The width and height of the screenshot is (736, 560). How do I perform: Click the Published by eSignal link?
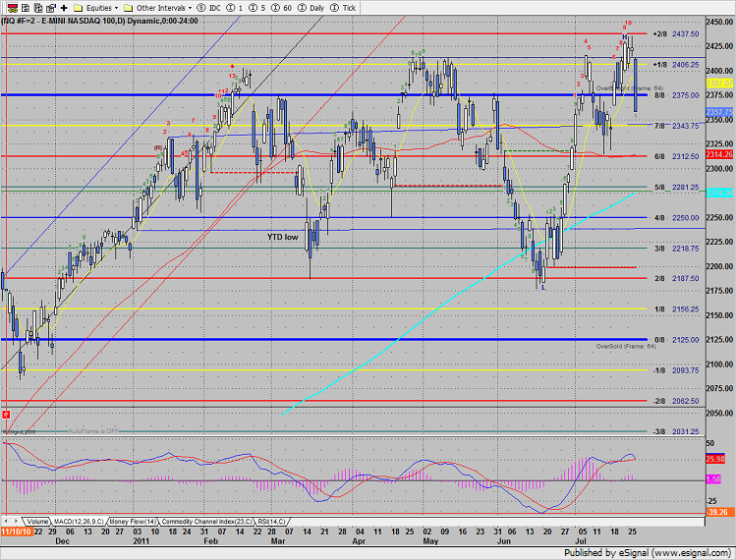648,552
